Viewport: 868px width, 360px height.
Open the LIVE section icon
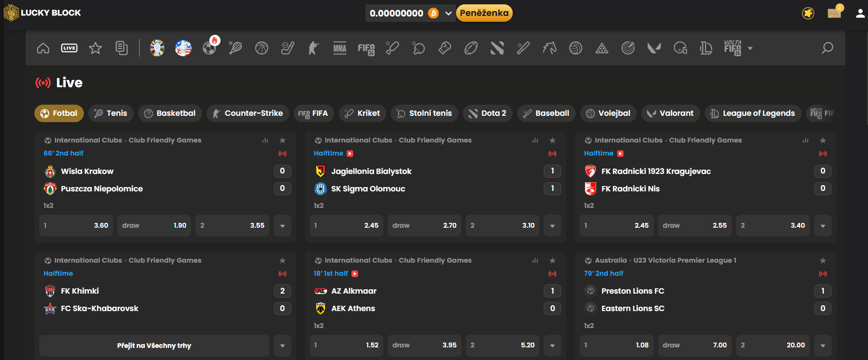point(69,48)
